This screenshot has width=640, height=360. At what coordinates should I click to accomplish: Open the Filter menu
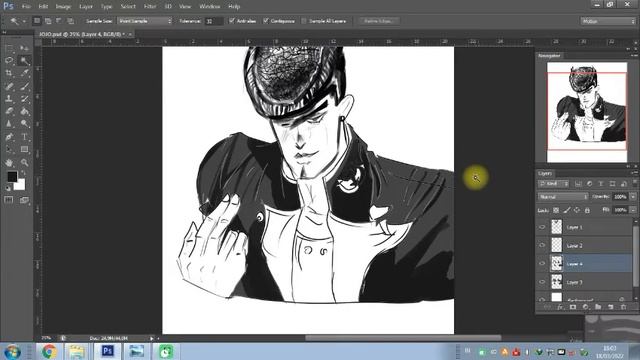coord(150,7)
